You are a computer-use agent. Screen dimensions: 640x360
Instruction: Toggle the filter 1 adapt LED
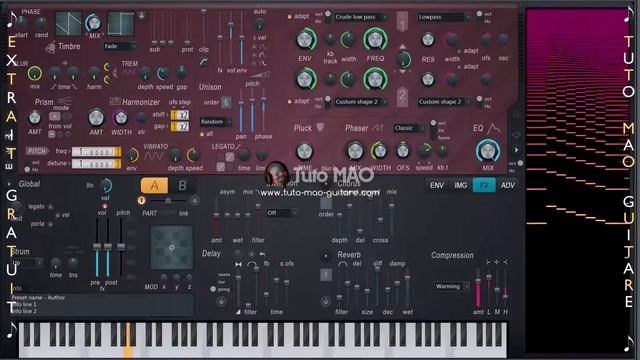[x=289, y=17]
